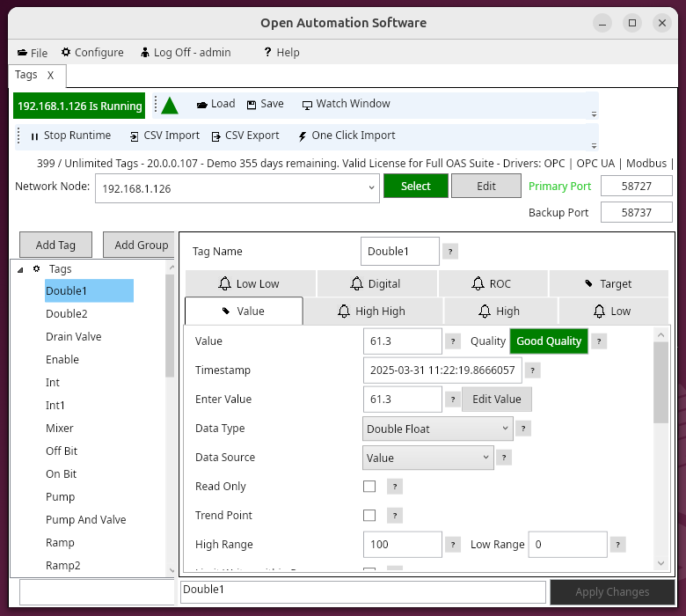The width and height of the screenshot is (686, 616).
Task: Click help button next to Tag Name
Action: pyautogui.click(x=450, y=252)
